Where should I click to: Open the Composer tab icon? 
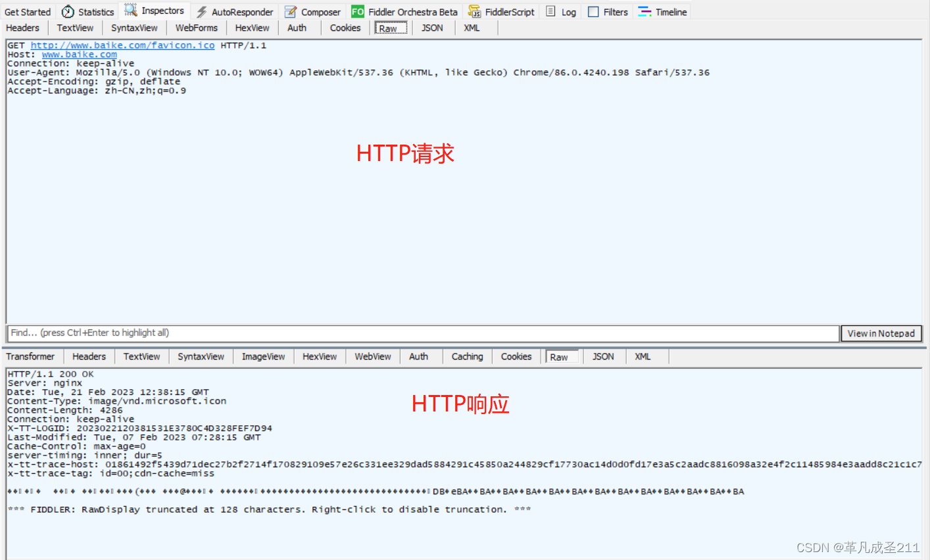point(290,11)
